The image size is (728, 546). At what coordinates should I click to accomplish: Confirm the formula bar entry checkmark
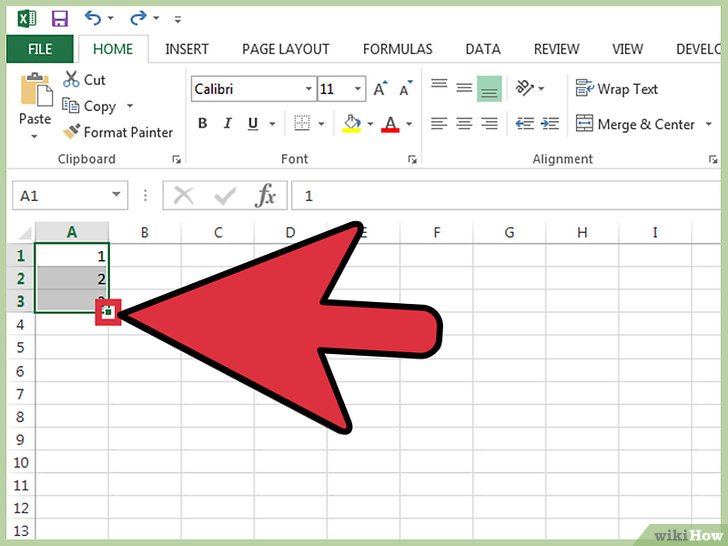pos(225,195)
